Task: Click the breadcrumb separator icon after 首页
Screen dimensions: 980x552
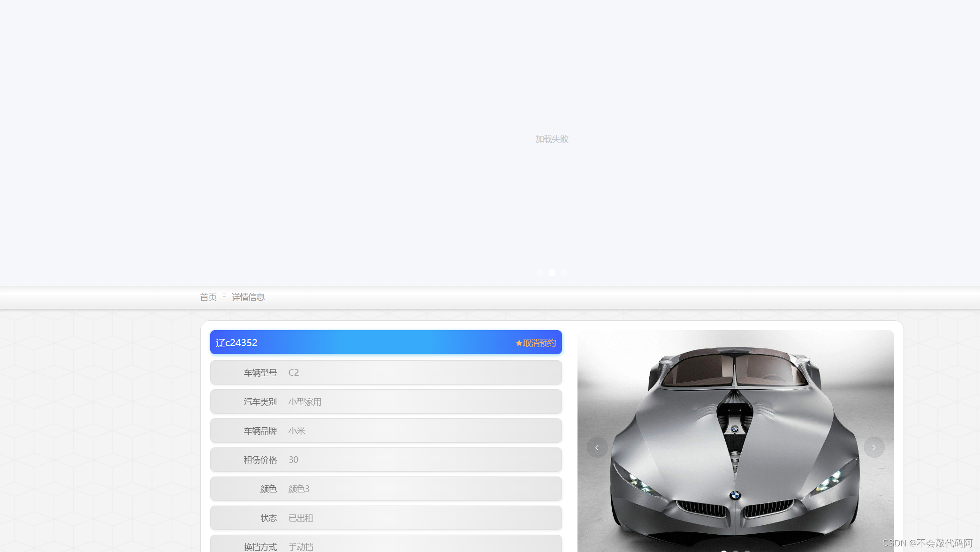Action: click(224, 297)
